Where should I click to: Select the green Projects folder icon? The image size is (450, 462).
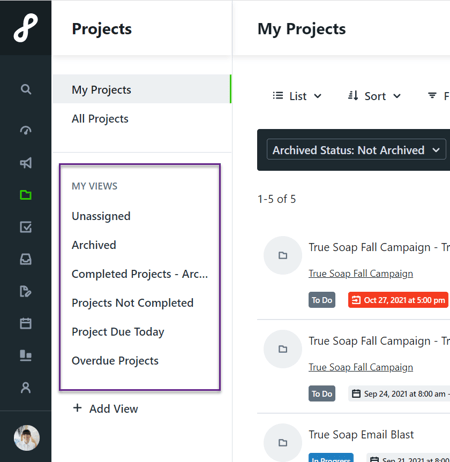(26, 195)
